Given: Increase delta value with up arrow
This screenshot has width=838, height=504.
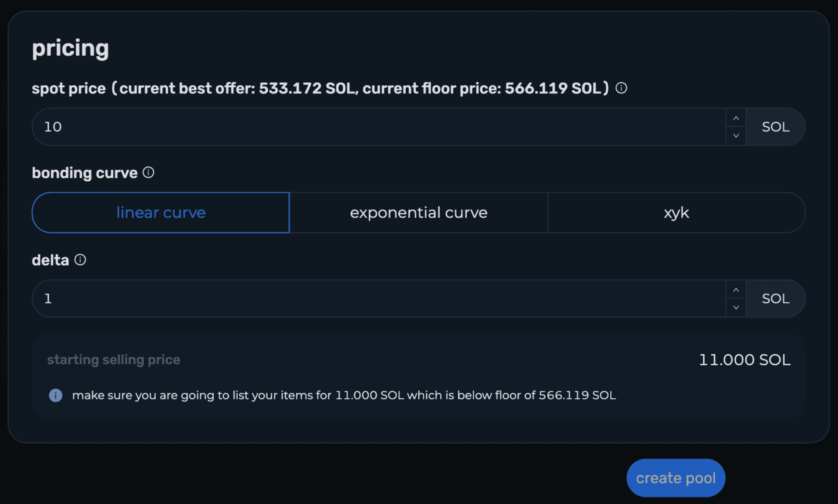Looking at the screenshot, I should tap(736, 290).
